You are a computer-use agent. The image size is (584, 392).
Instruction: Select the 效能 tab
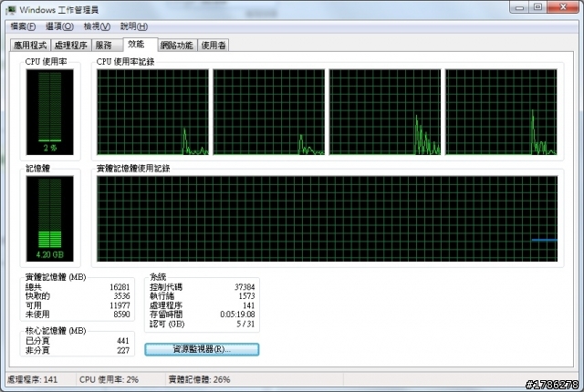pyautogui.click(x=140, y=45)
